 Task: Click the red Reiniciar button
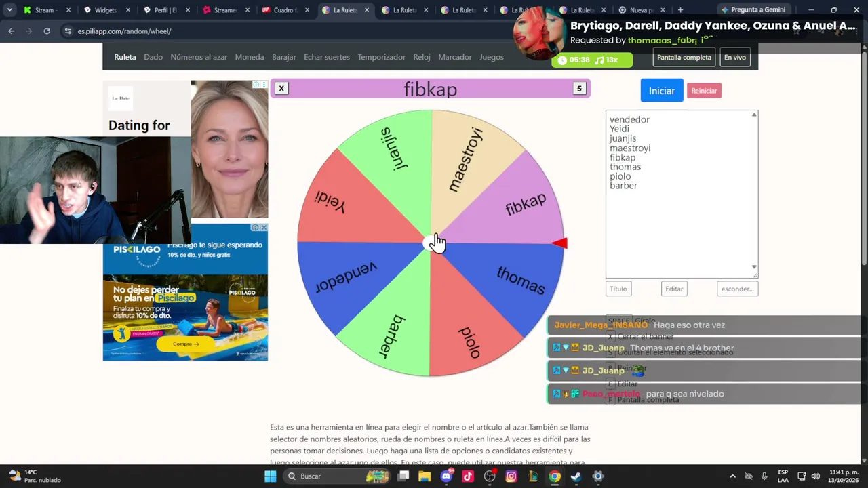(x=704, y=91)
